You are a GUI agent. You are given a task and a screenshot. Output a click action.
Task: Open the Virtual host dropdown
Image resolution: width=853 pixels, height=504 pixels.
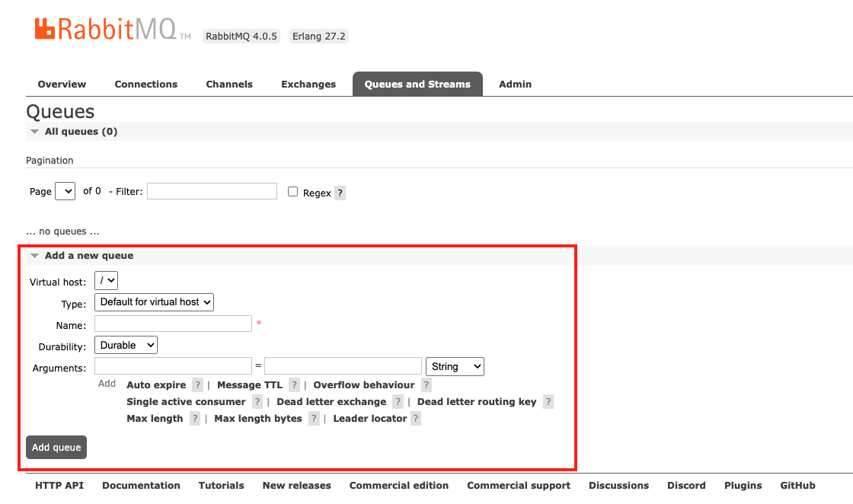click(x=107, y=281)
